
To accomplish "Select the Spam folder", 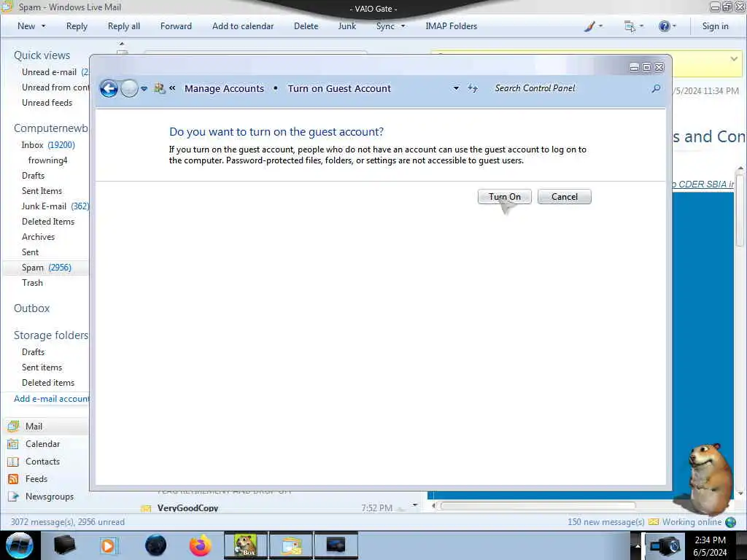I will pyautogui.click(x=46, y=268).
